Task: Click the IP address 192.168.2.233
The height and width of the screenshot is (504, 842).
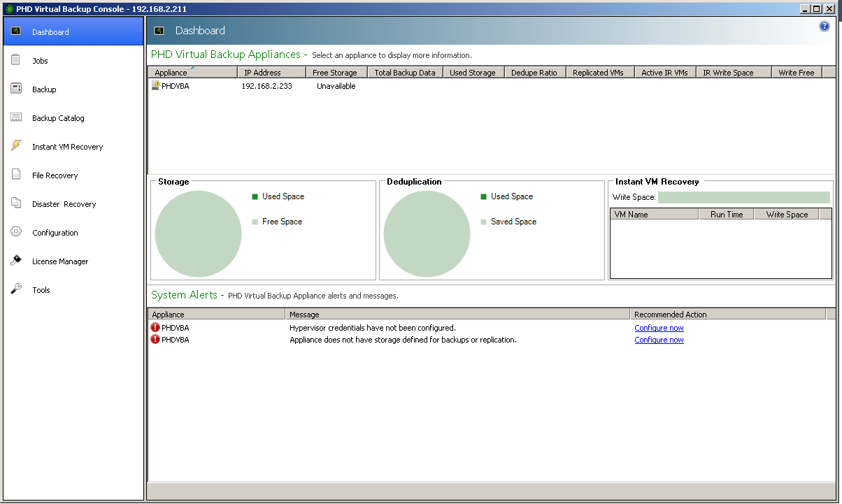Action: 266,86
